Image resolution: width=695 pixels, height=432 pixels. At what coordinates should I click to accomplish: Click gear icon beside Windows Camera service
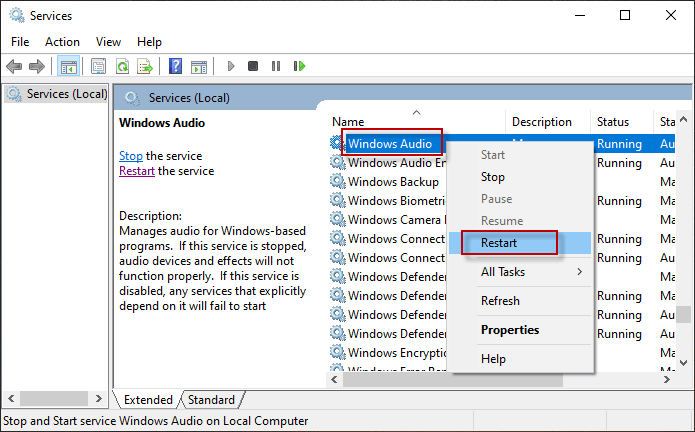coord(338,220)
